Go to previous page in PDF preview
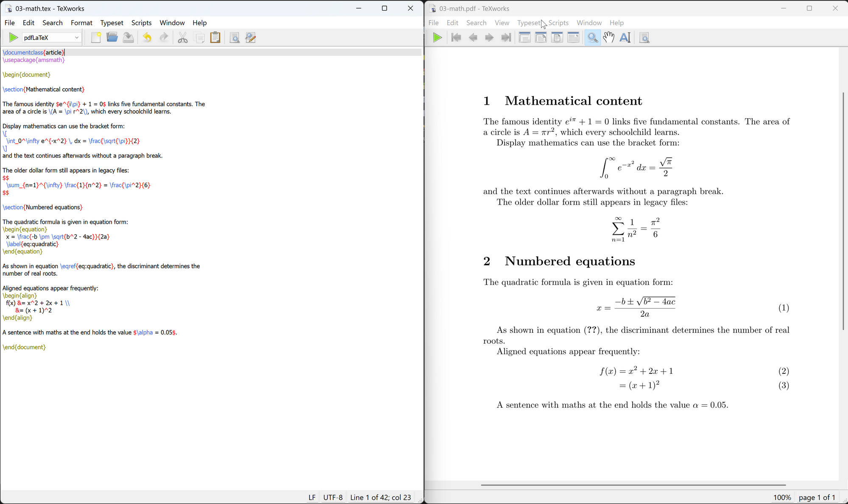Image resolution: width=848 pixels, height=504 pixels. (473, 38)
